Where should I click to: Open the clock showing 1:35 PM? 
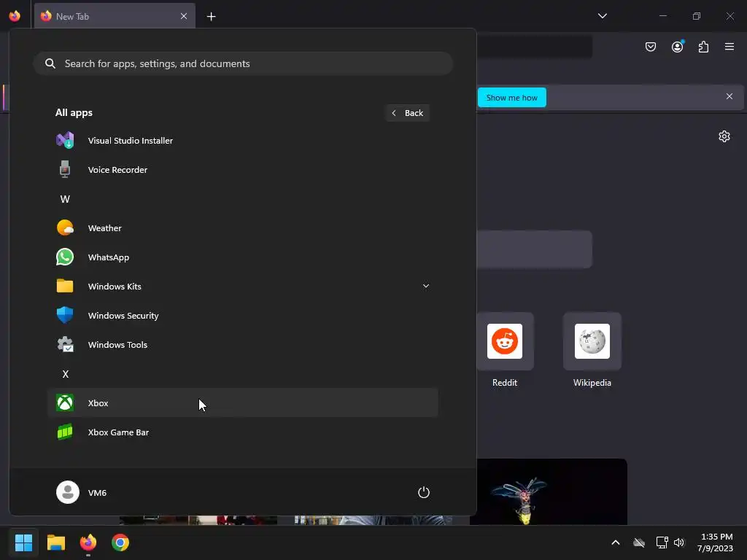715,542
